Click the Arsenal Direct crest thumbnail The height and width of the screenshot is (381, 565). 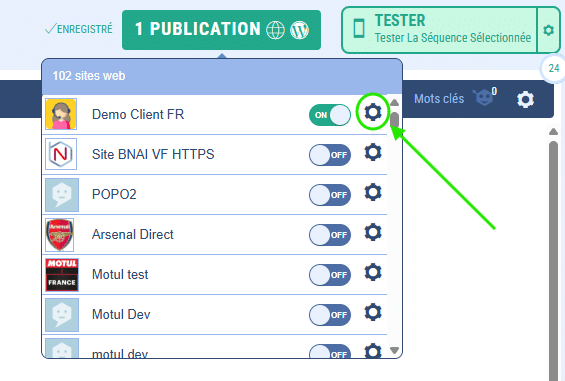coord(60,235)
